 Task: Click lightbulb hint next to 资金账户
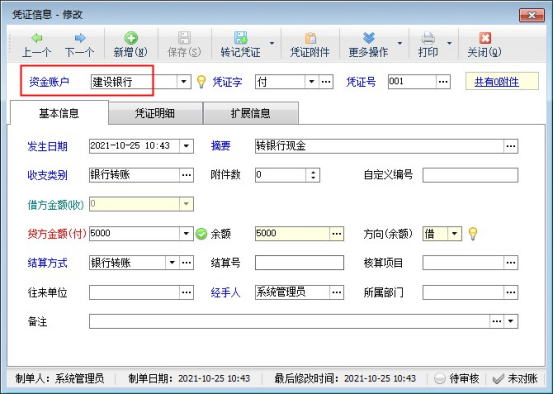tap(201, 82)
